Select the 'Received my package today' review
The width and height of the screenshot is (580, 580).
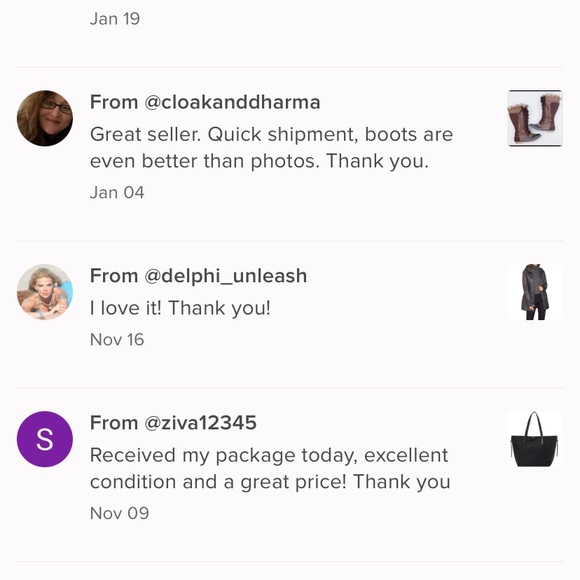[x=270, y=468]
